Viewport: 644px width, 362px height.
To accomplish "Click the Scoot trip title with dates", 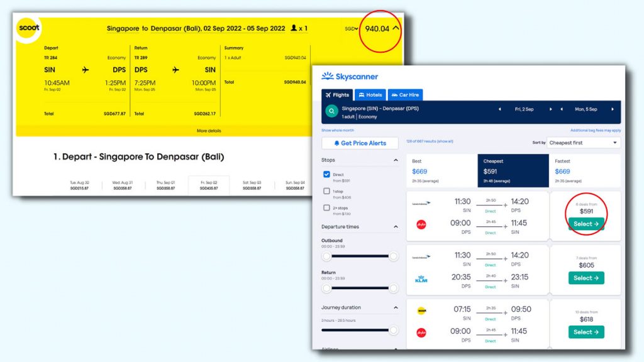I will coord(196,28).
